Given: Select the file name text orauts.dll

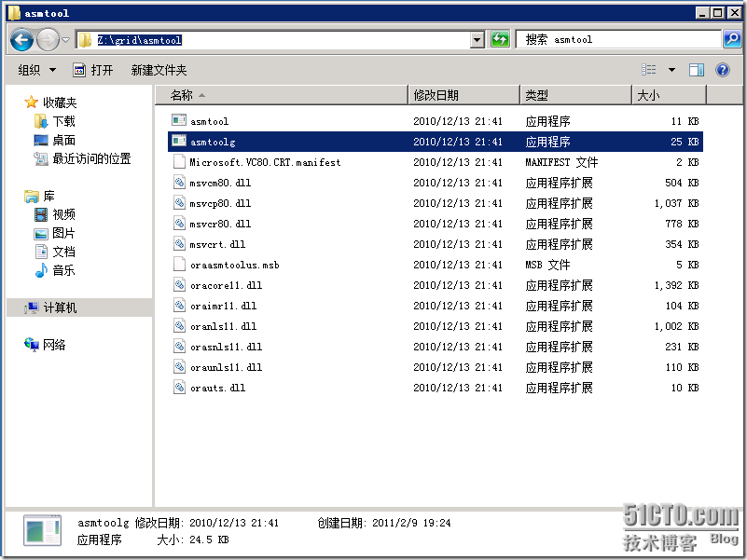Looking at the screenshot, I should 217,389.
